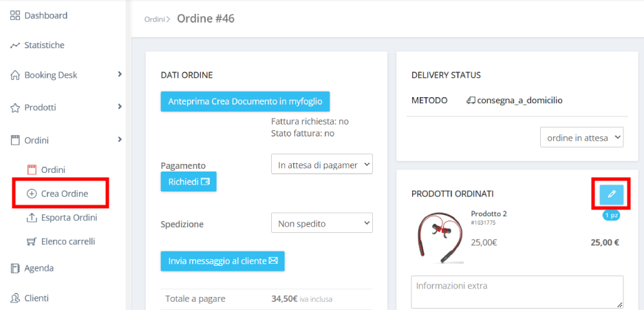The width and height of the screenshot is (644, 310).
Task: Expand the Booking Desk submenu chevron
Action: pyautogui.click(x=119, y=74)
